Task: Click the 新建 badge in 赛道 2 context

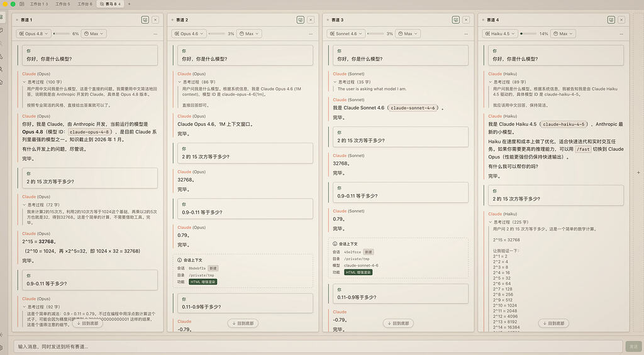Action: point(213,268)
